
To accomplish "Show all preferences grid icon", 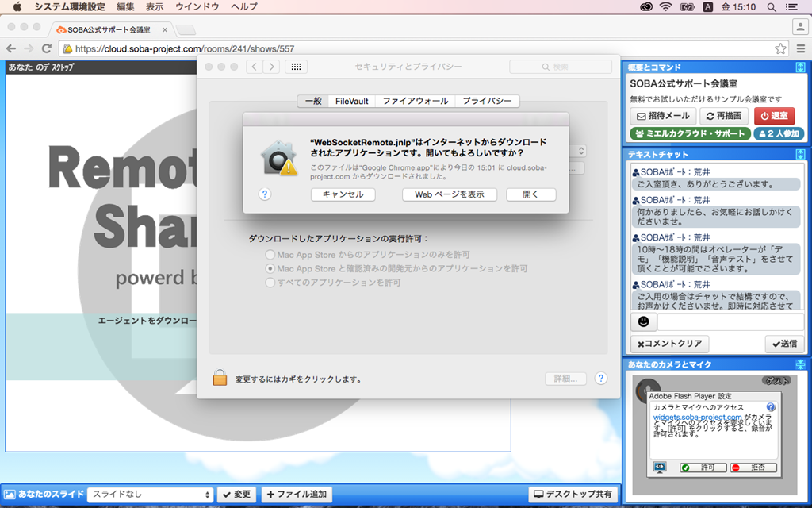I will click(x=297, y=67).
